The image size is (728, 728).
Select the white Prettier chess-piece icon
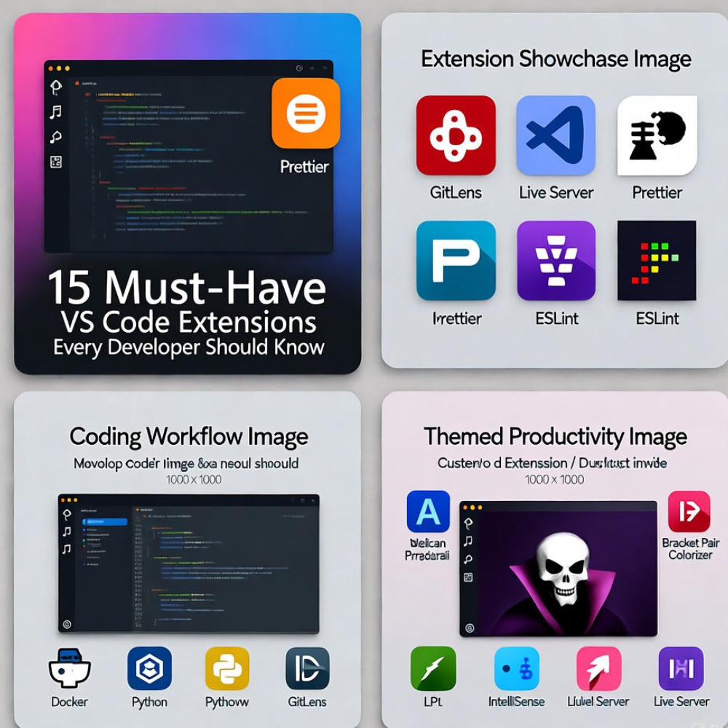click(657, 135)
